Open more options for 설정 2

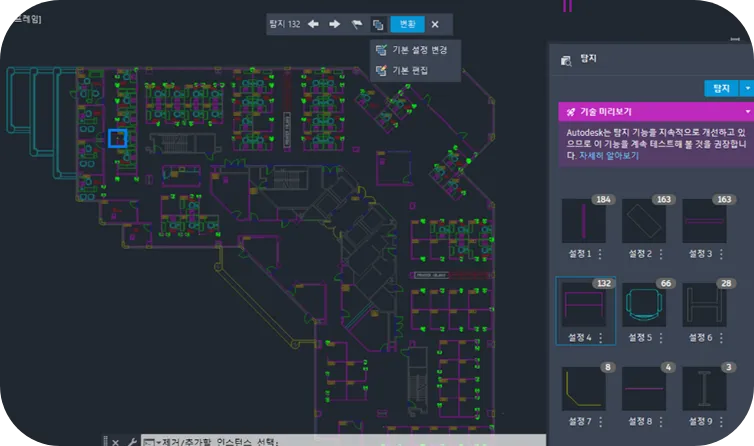(x=661, y=254)
